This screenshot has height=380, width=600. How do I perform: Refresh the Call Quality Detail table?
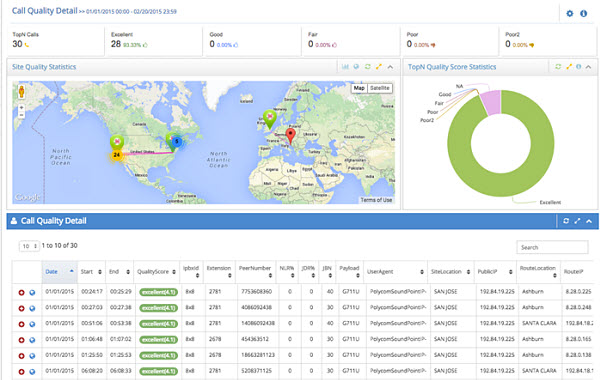pyautogui.click(x=566, y=221)
